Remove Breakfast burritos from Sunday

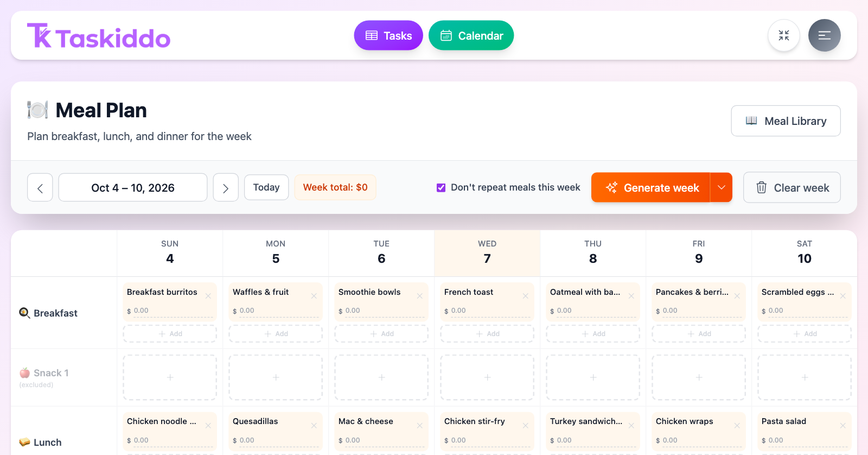(208, 296)
